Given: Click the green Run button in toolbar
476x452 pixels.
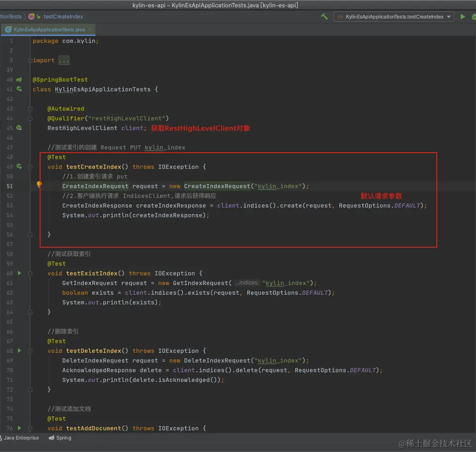Looking at the screenshot, I should [x=462, y=17].
